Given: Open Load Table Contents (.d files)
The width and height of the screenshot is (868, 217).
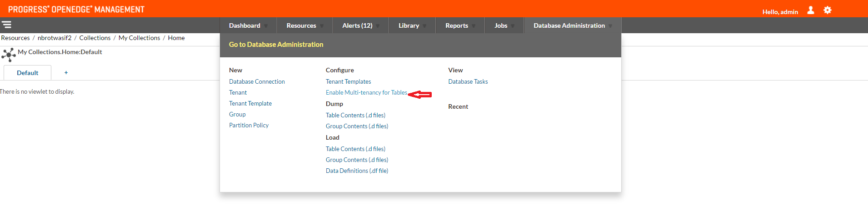Looking at the screenshot, I should [355, 149].
